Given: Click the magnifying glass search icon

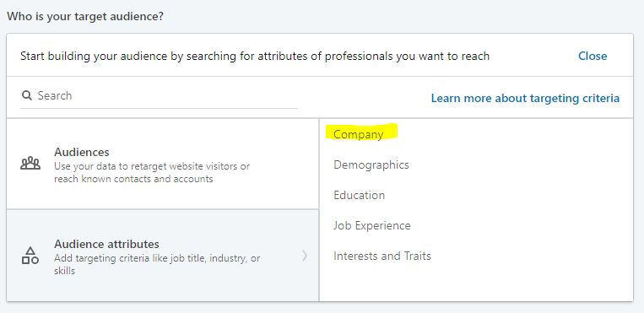Looking at the screenshot, I should [27, 95].
